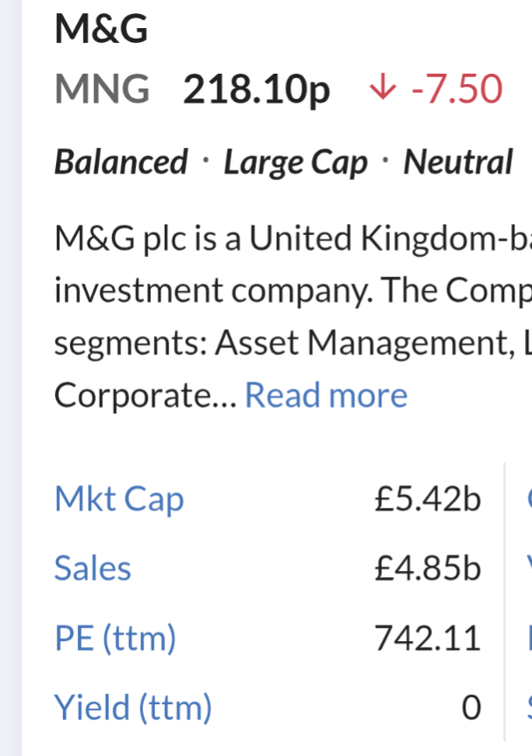Click the red down arrow icon
Image resolution: width=532 pixels, height=756 pixels.
(383, 89)
